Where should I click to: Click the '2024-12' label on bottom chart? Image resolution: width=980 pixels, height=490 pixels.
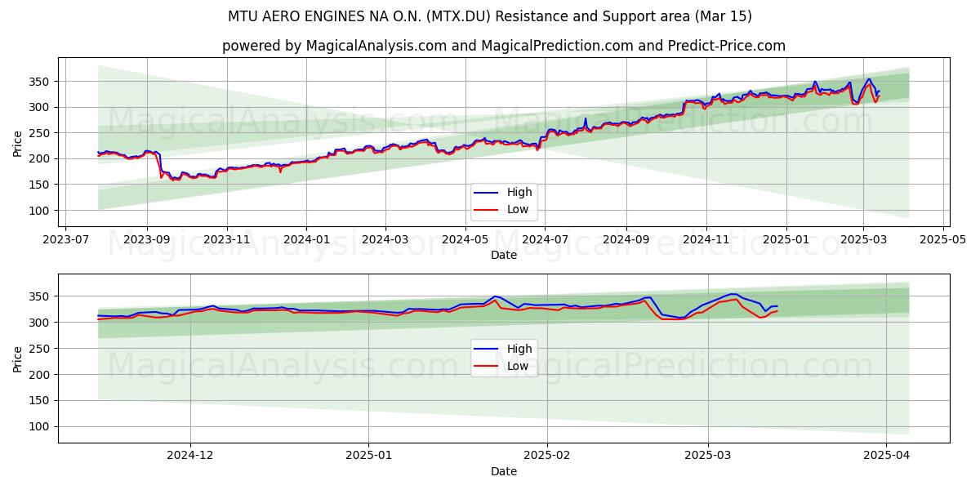pyautogui.click(x=190, y=457)
